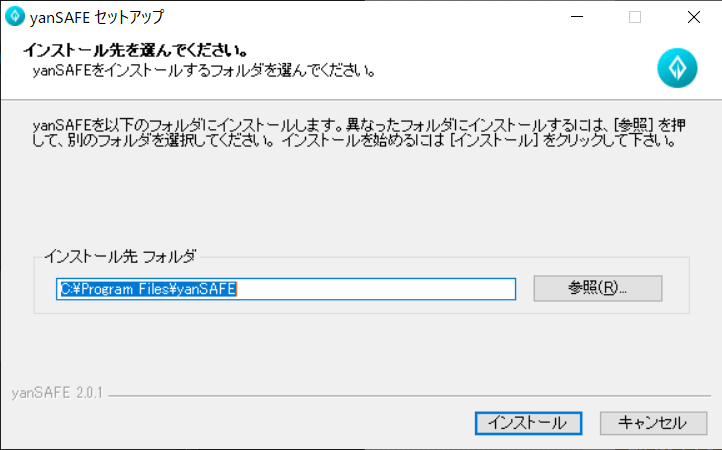Close the yanSAFE setup window

(x=693, y=17)
